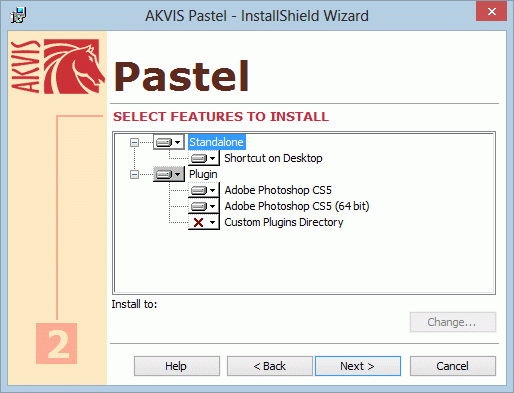Open dropdown arrow next to Custom Plugins Directory
This screenshot has width=514, height=393.
pyautogui.click(x=213, y=222)
